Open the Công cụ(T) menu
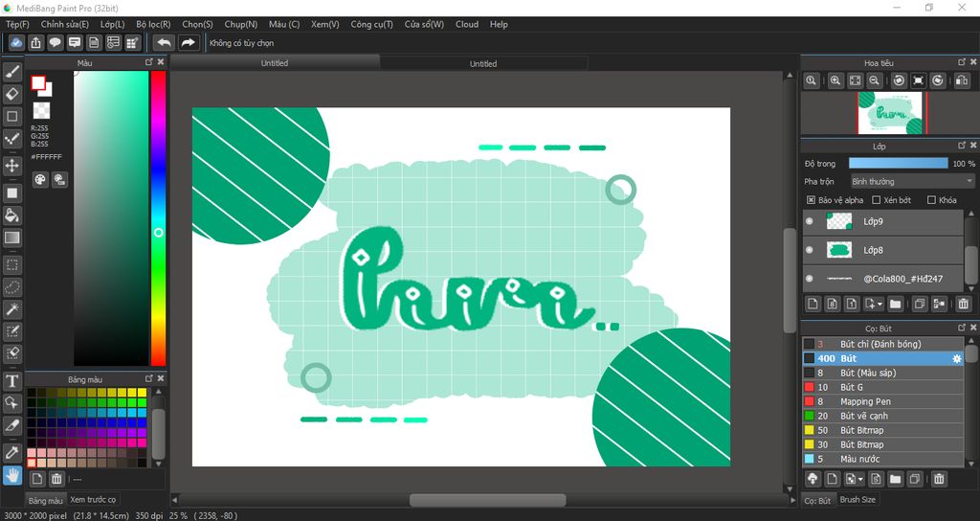Viewport: 980px width, 521px height. point(372,24)
